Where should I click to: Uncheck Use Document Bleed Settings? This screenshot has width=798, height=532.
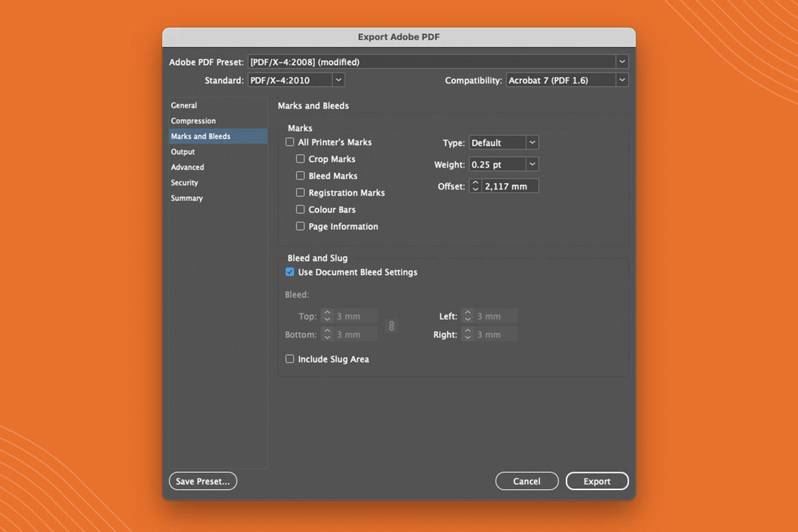click(289, 272)
